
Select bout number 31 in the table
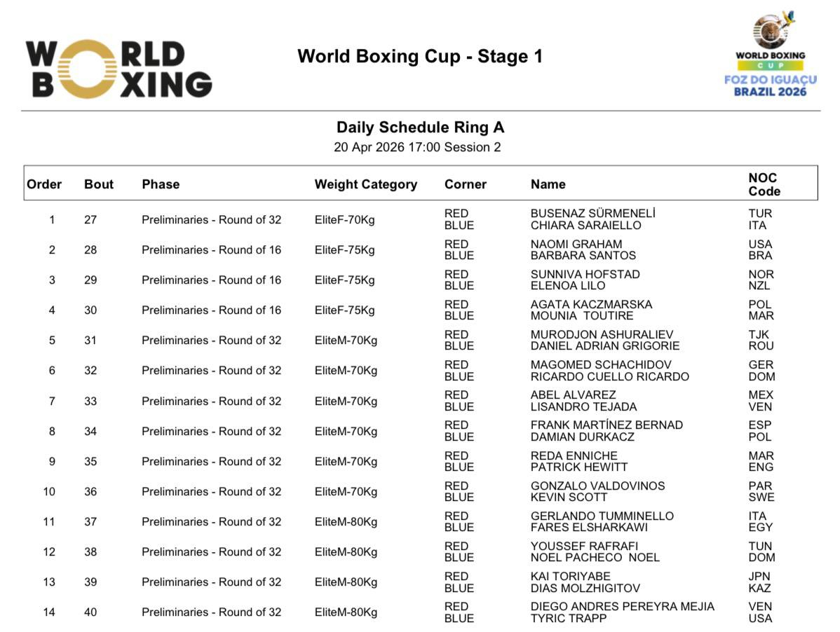(90, 341)
